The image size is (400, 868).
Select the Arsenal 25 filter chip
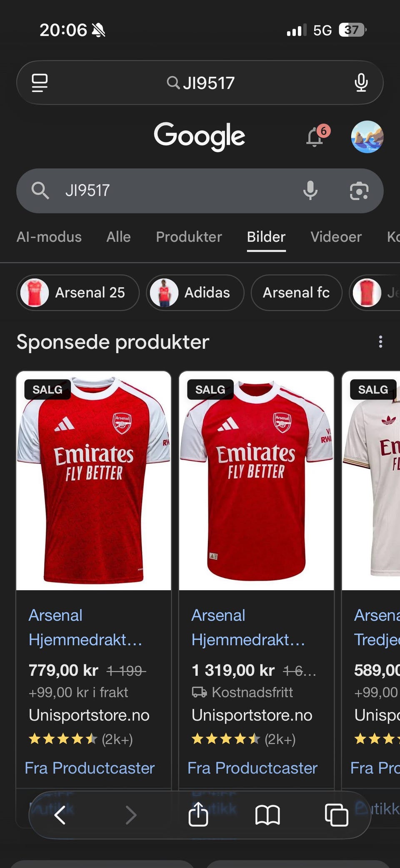tap(78, 293)
